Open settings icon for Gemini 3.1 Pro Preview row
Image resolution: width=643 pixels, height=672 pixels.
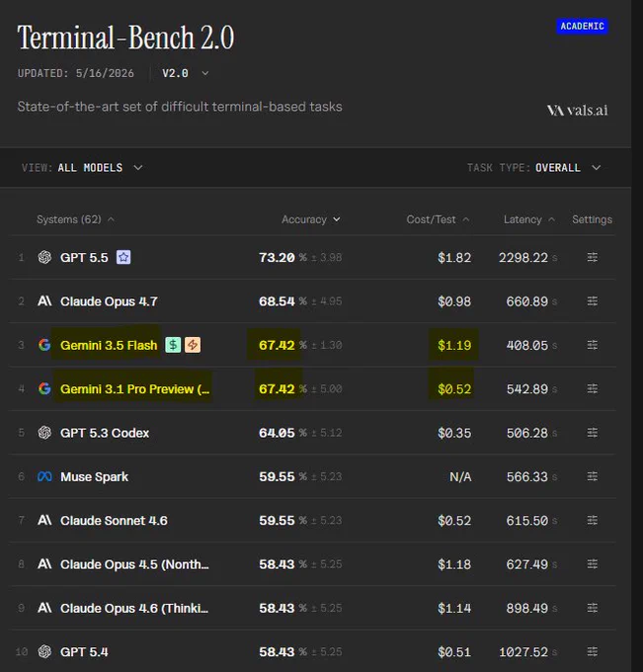click(592, 388)
